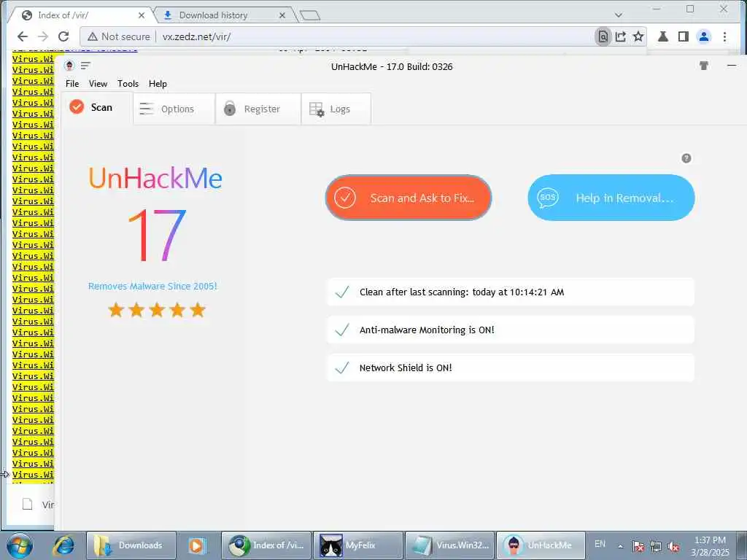Go forward in the browser
Image resolution: width=747 pixels, height=560 pixels.
coord(43,36)
